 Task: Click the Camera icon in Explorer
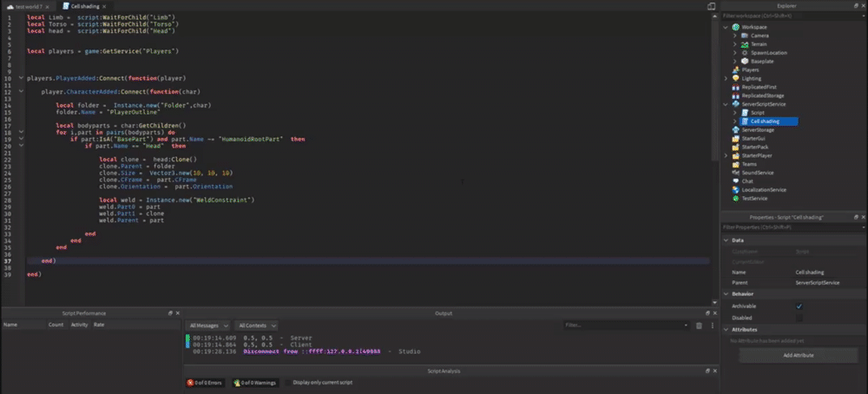pyautogui.click(x=745, y=36)
